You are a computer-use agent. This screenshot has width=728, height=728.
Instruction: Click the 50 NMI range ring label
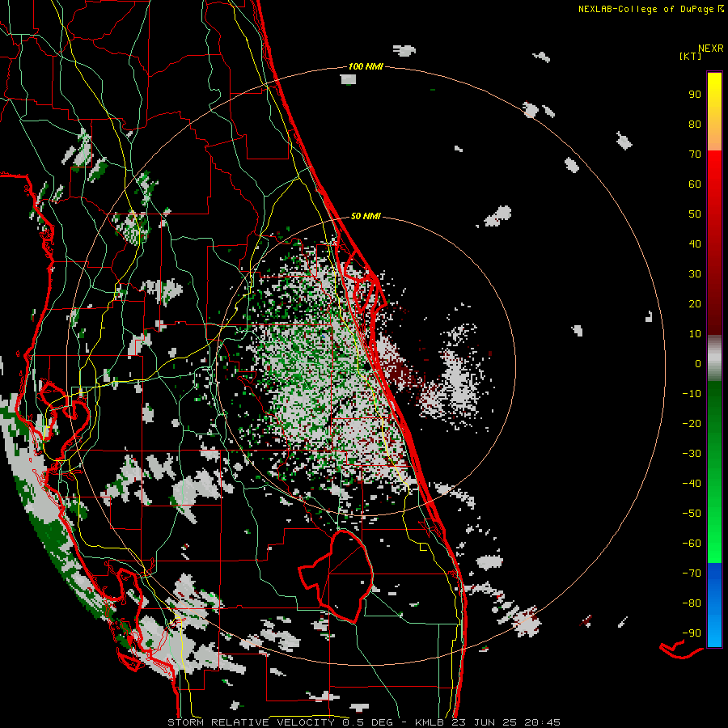tap(366, 216)
